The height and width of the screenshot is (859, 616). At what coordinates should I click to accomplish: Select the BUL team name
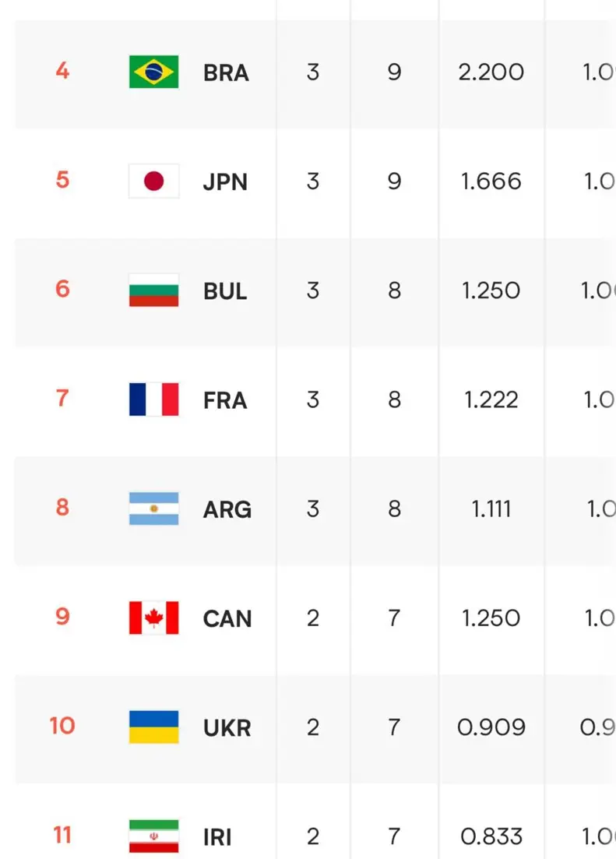[225, 291]
